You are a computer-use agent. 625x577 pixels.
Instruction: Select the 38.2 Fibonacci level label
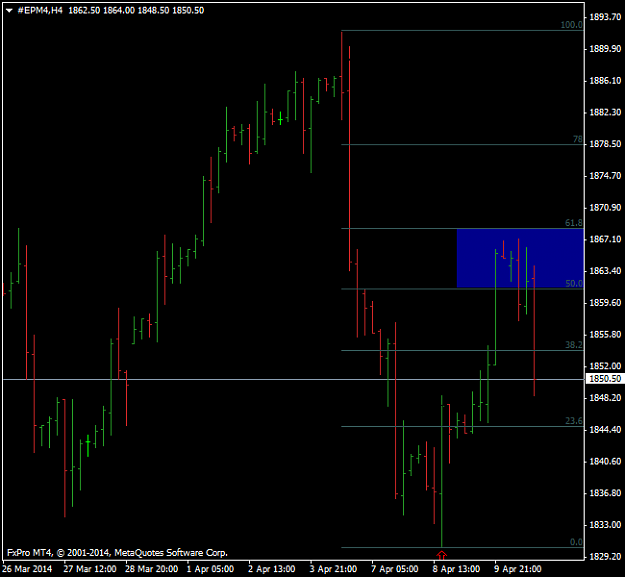(x=574, y=345)
